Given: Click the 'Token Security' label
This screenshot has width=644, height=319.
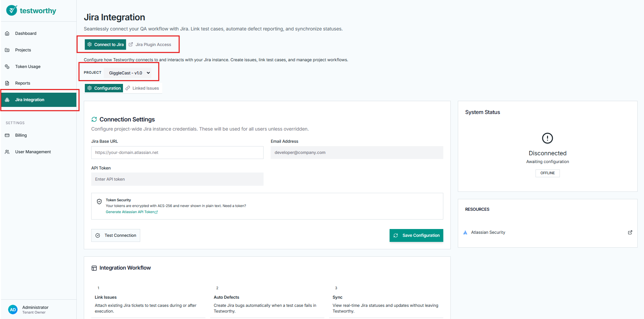Looking at the screenshot, I should point(118,200).
